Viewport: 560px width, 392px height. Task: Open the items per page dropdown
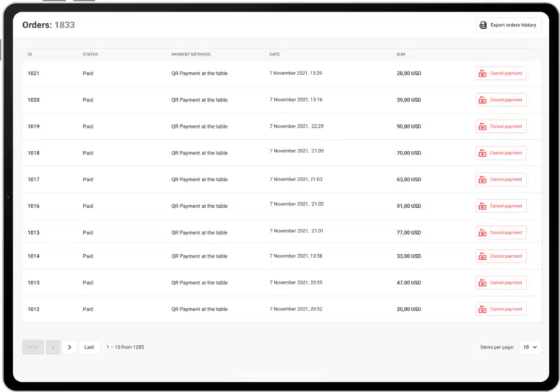click(530, 347)
